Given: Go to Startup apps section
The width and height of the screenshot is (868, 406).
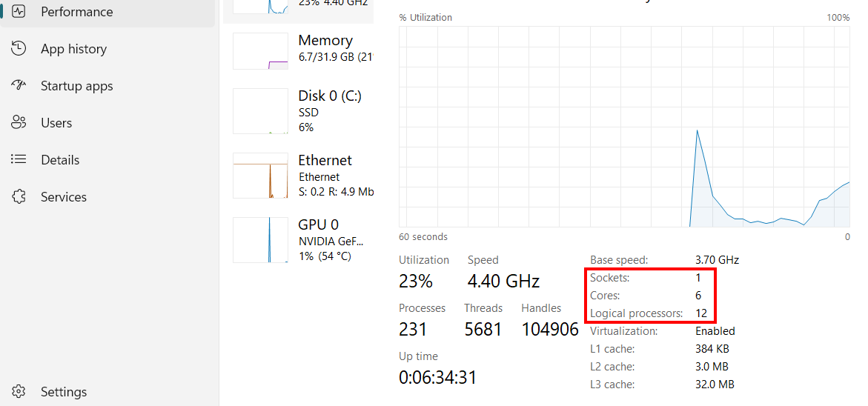Looking at the screenshot, I should coord(76,86).
